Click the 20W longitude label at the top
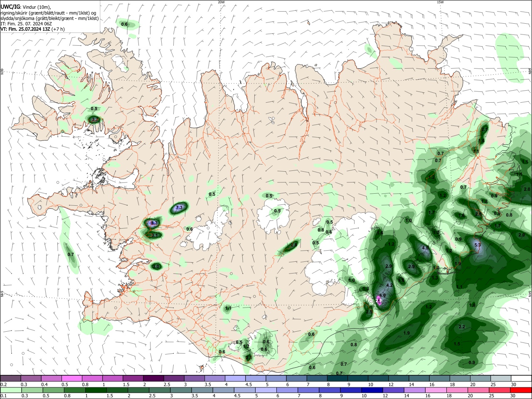 (x=221, y=2)
